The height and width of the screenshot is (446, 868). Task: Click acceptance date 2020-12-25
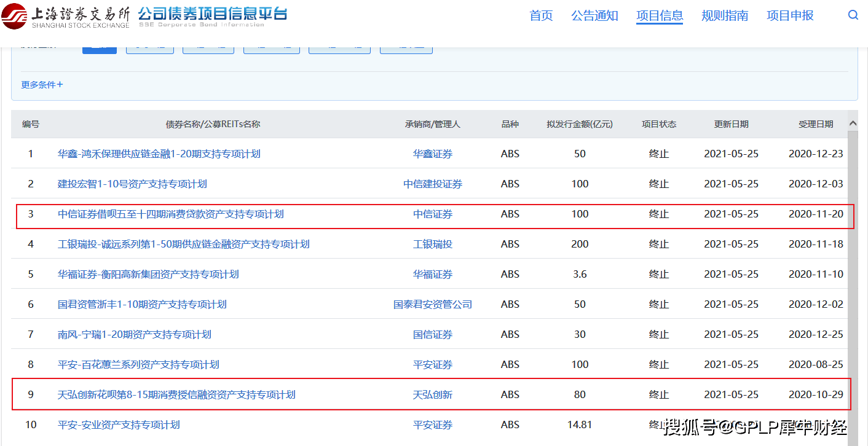click(816, 334)
